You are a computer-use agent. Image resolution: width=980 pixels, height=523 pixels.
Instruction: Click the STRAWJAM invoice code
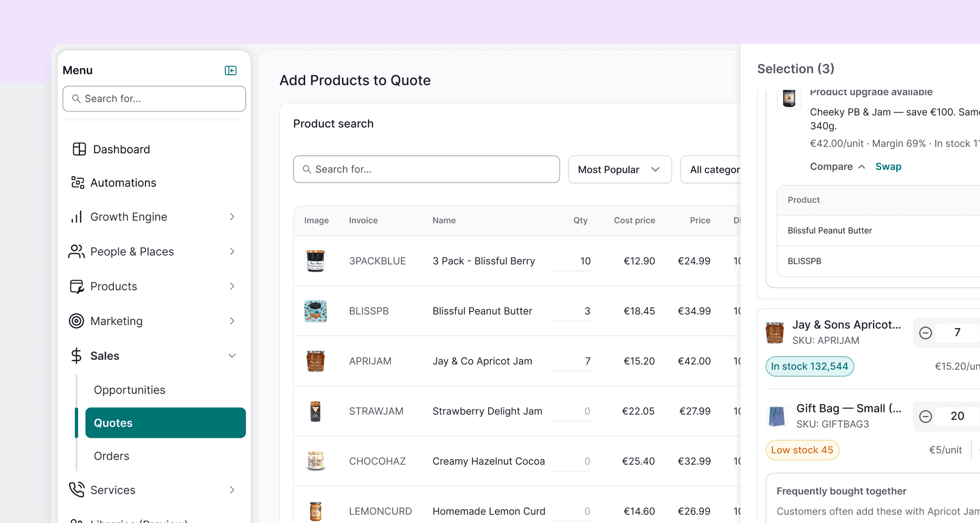pyautogui.click(x=376, y=411)
